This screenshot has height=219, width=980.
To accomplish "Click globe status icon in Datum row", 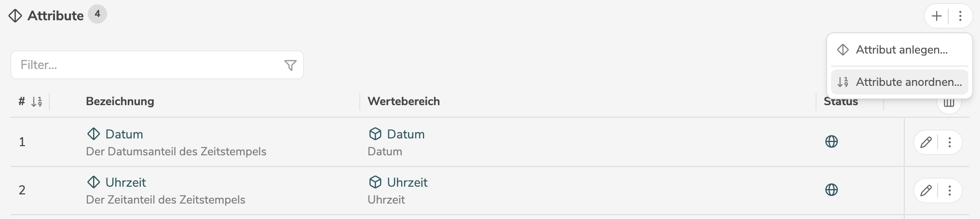I will (x=831, y=142).
